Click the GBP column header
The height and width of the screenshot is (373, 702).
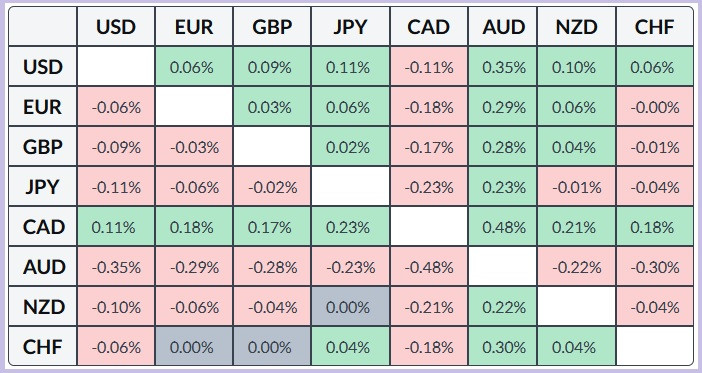coord(272,26)
